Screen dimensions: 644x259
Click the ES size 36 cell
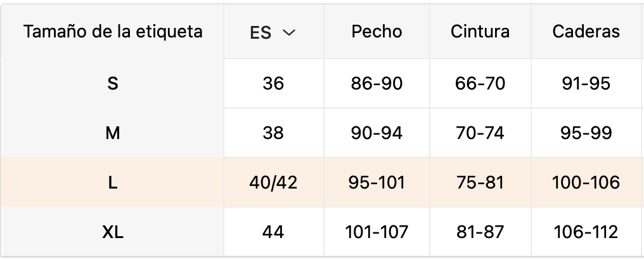pos(273,83)
